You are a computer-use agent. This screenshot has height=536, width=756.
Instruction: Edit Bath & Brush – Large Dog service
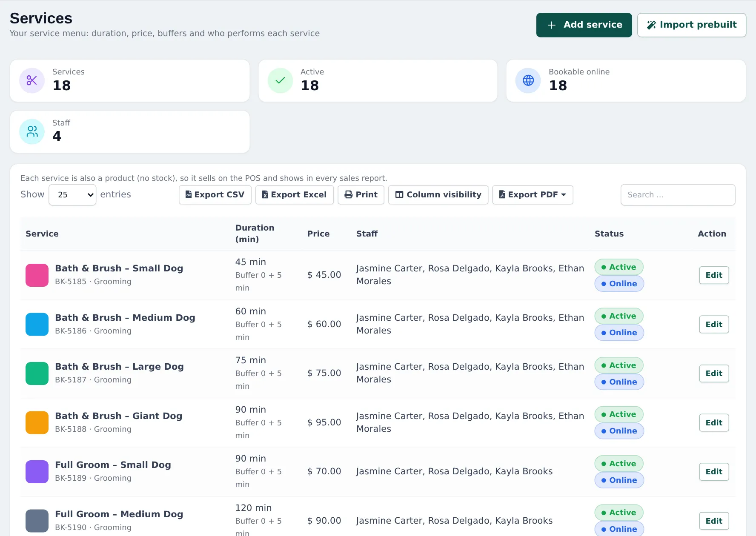click(714, 373)
